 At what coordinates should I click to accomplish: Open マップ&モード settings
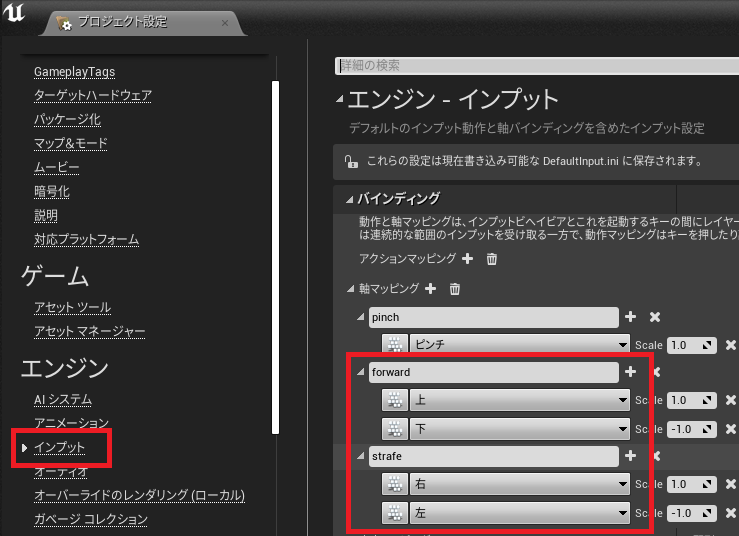pyautogui.click(x=71, y=144)
